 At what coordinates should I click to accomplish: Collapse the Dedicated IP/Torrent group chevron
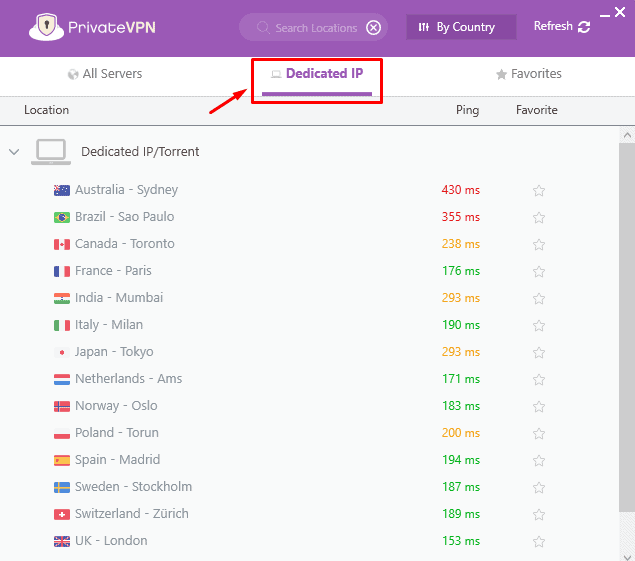pyautogui.click(x=14, y=152)
